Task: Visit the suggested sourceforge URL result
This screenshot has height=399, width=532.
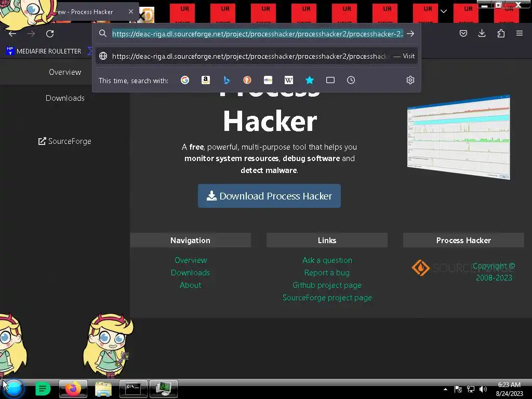Action: tap(257, 56)
